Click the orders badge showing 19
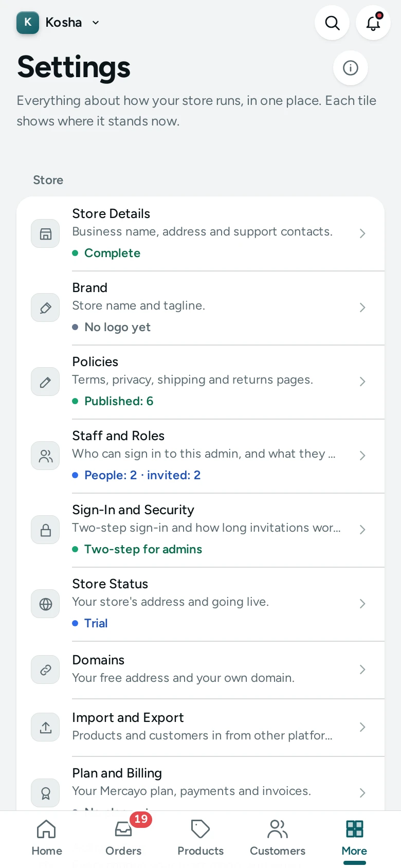 pyautogui.click(x=141, y=819)
